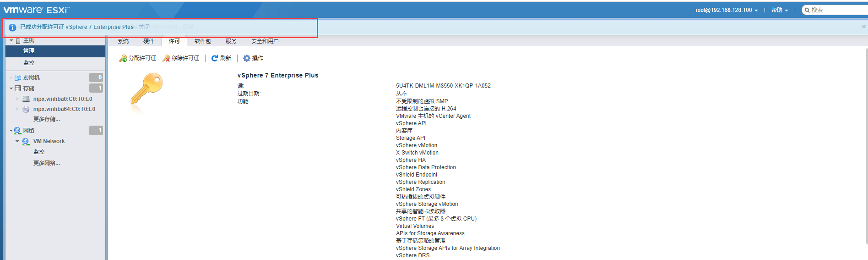868x260 pixels.
Task: Click the Storage API feature entry
Action: click(x=411, y=138)
